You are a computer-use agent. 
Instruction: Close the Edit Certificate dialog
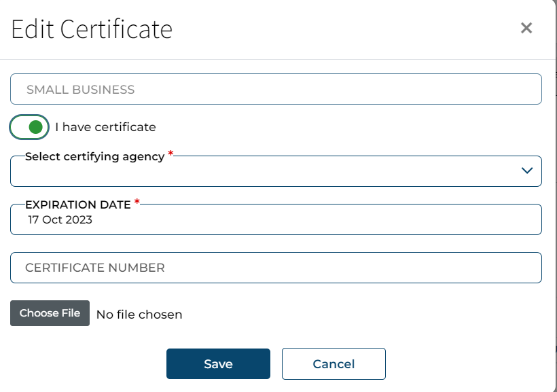[x=526, y=28]
